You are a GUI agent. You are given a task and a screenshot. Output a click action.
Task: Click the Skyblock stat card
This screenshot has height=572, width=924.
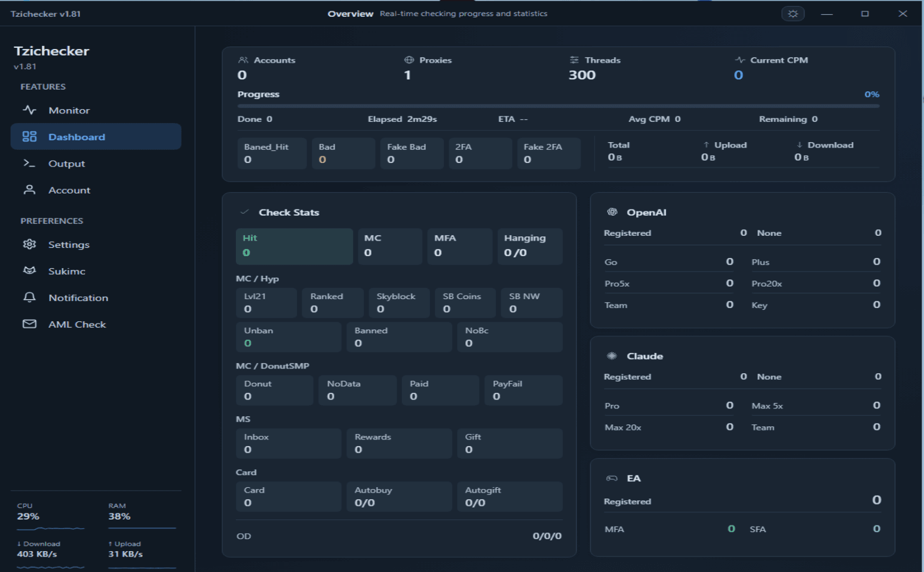pos(399,303)
